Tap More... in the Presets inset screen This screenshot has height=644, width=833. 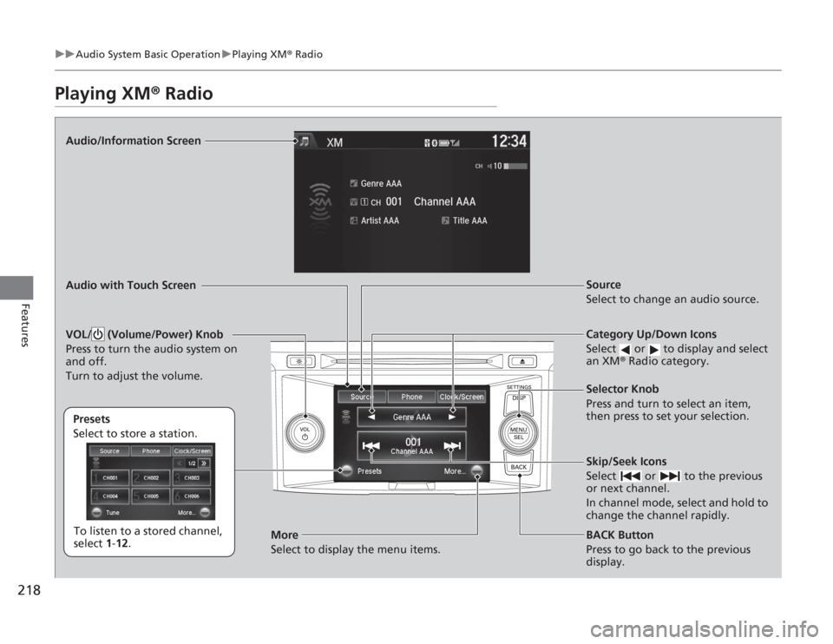pos(193,513)
